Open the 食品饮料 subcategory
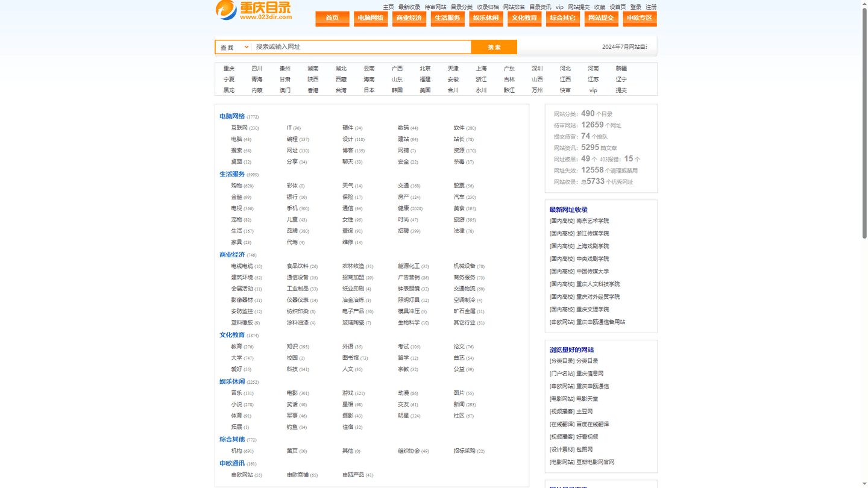 [x=297, y=266]
